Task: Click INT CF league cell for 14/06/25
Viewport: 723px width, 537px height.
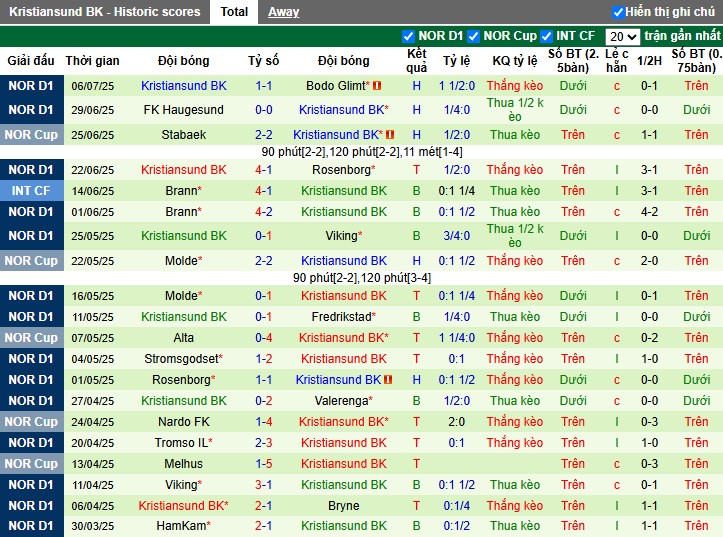Action: pyautogui.click(x=31, y=190)
